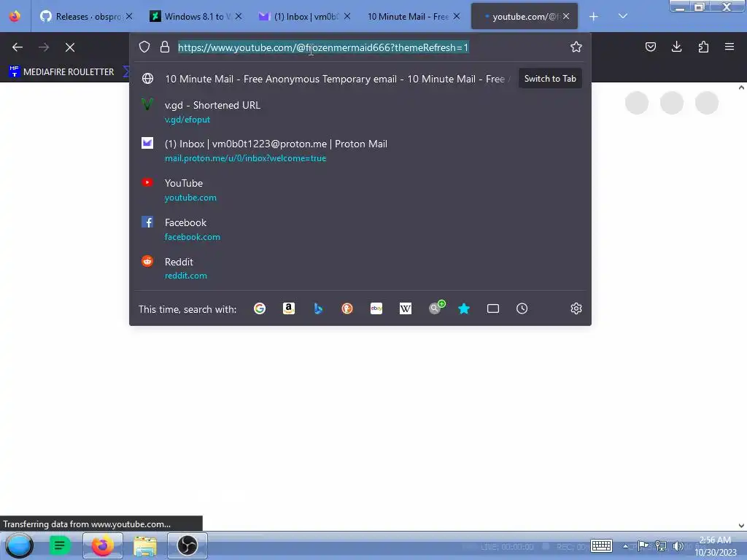Switch to the 10 Minute Mail tab
The height and width of the screenshot is (560, 747).
point(414,16)
